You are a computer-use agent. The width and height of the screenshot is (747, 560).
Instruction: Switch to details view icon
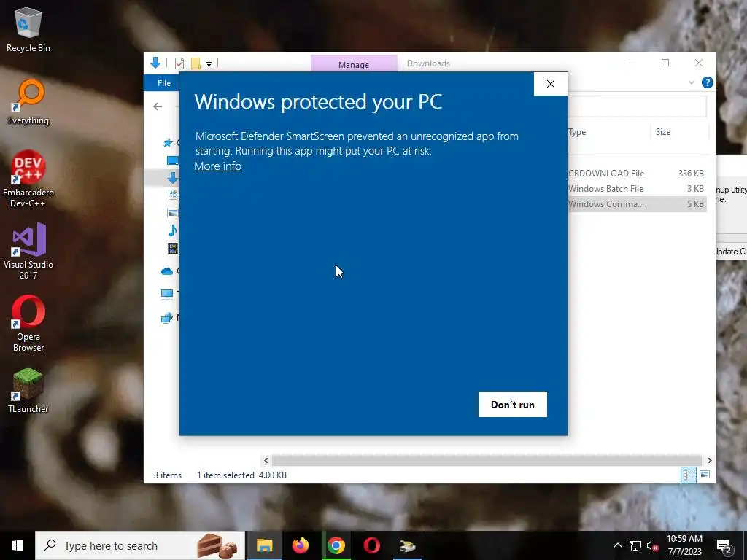click(x=689, y=475)
